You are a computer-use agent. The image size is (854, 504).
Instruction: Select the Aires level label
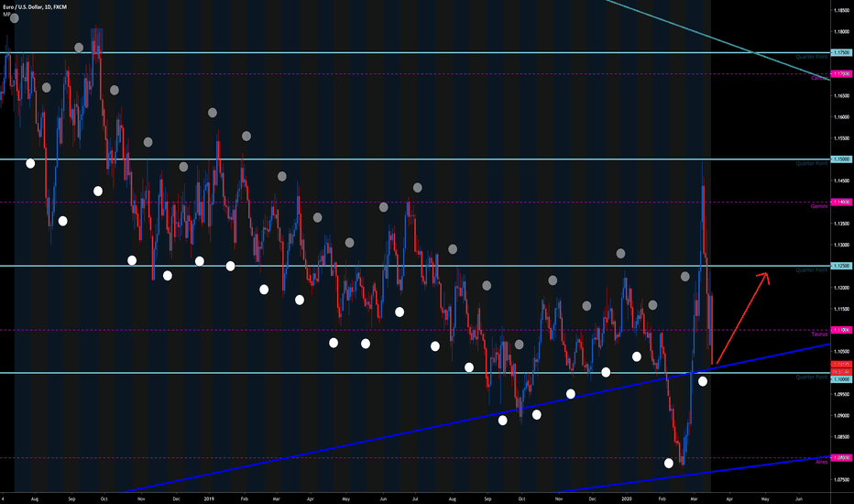(821, 462)
